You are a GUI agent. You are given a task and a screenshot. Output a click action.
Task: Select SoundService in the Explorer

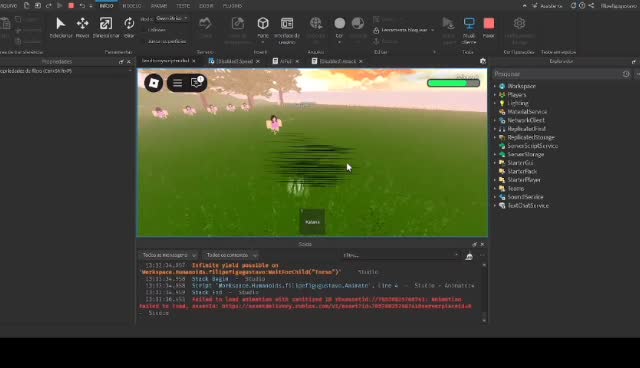tap(525, 197)
